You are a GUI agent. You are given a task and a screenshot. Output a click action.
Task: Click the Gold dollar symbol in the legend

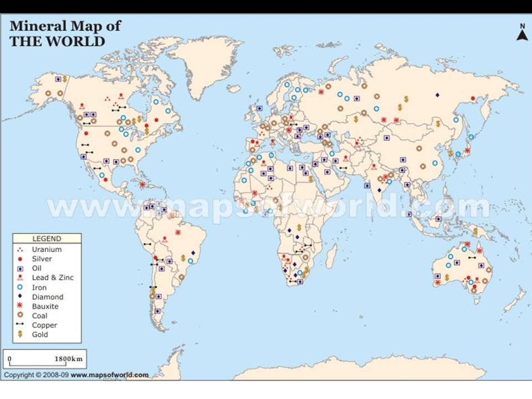click(20, 334)
